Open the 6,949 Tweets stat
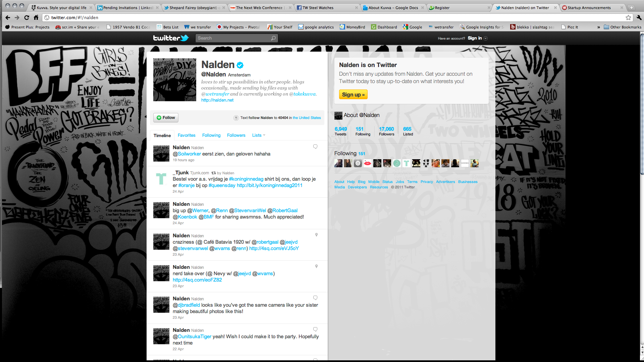Screen dimensions: 644x362 coord(341,131)
